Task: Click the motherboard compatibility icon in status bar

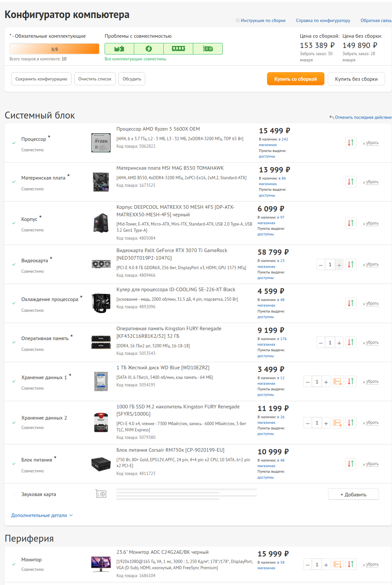Action: pos(119,49)
